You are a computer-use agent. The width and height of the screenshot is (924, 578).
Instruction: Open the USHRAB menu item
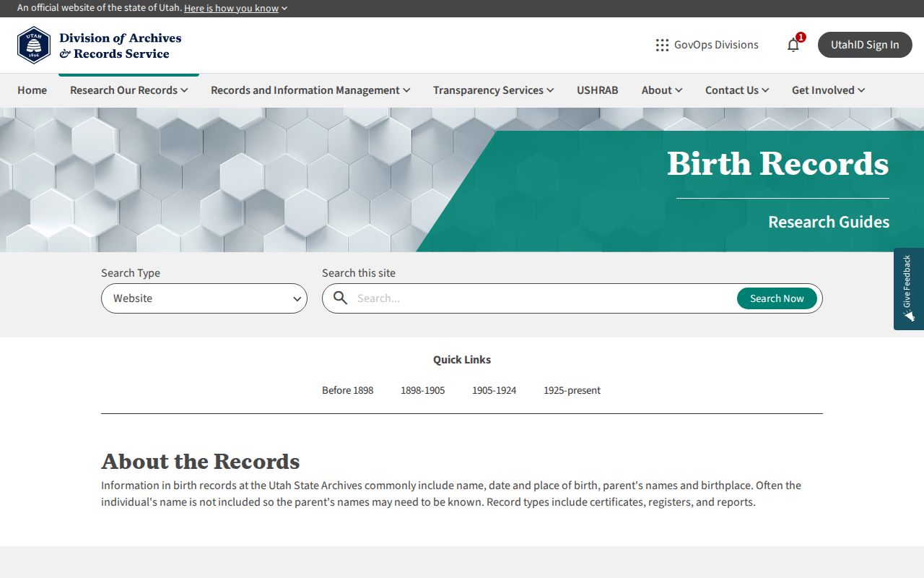coord(598,90)
